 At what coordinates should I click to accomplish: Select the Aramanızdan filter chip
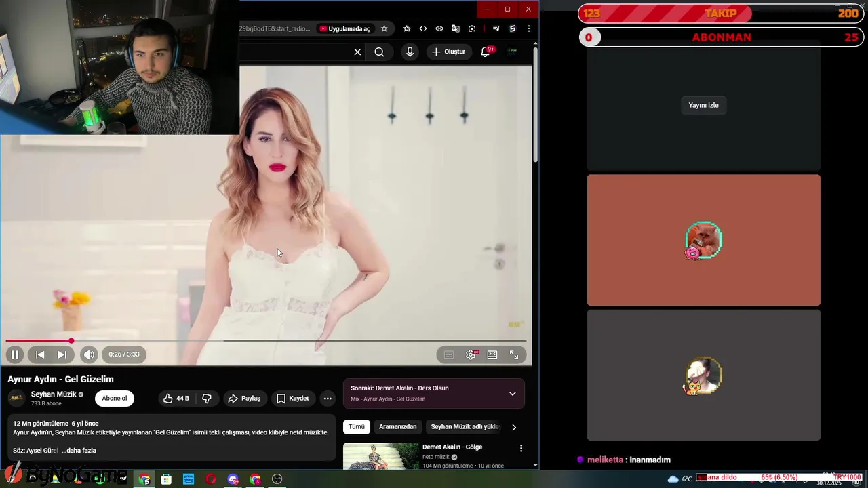397,427
